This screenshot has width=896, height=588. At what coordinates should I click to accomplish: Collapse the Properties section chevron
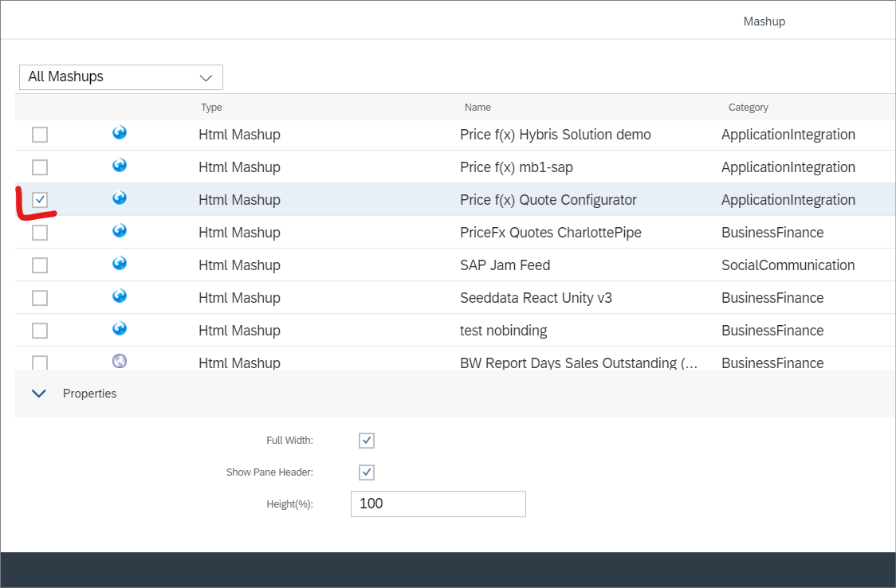coord(39,394)
